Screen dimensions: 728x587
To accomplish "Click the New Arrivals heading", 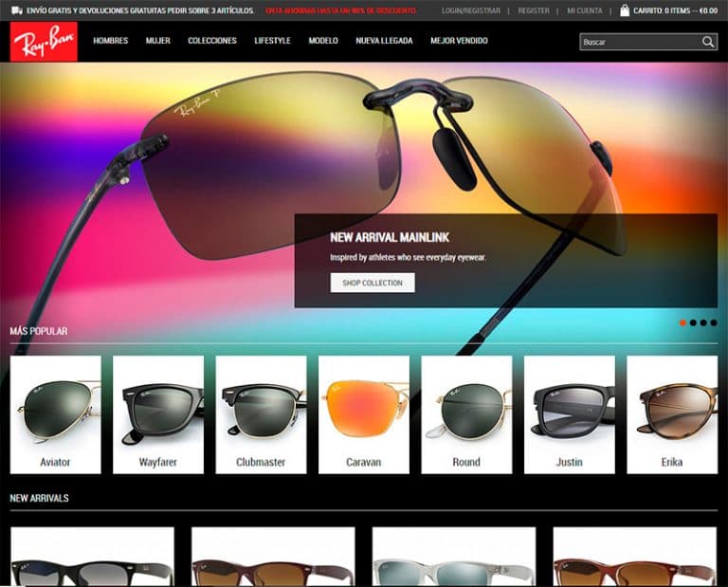I will pos(39,498).
